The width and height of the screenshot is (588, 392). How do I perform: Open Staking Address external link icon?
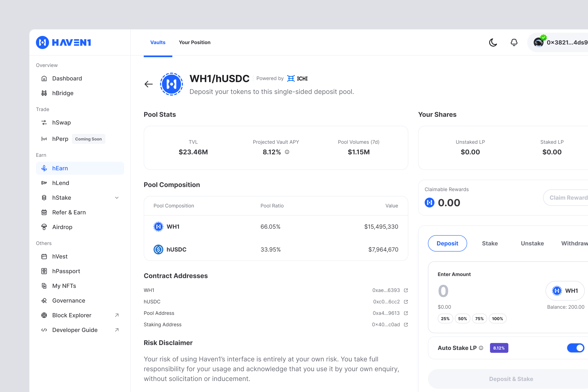406,324
